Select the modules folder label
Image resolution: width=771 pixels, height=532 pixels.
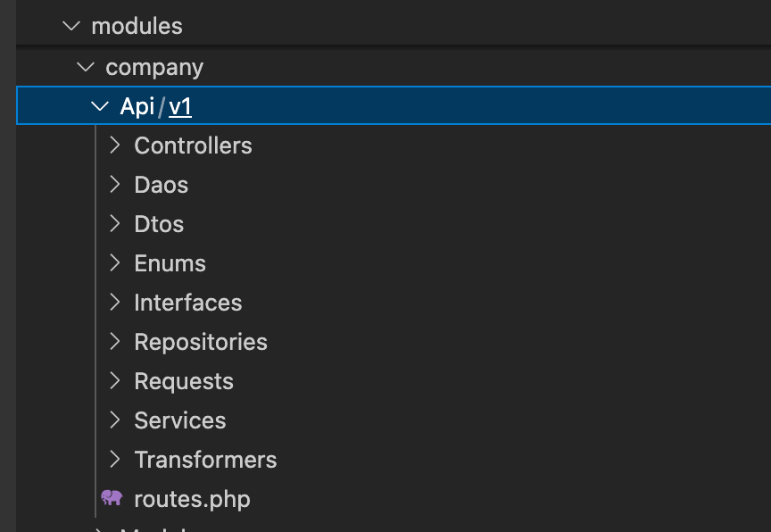pos(137,26)
